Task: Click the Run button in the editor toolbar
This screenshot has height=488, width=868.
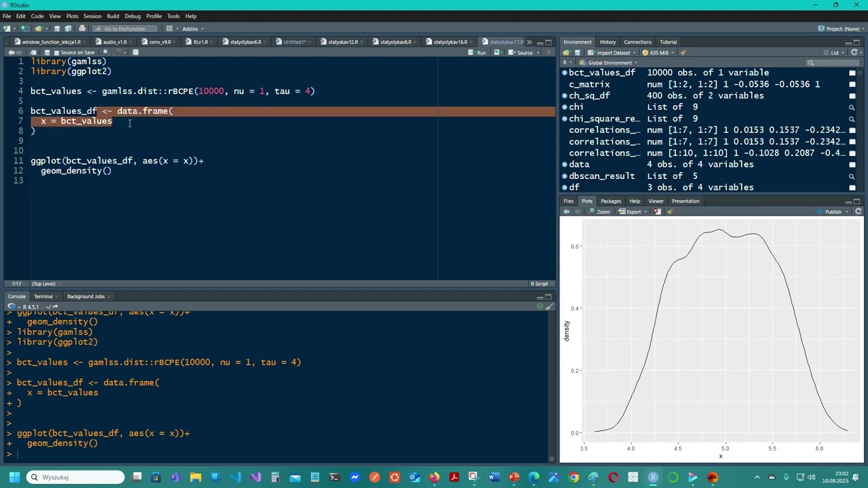Action: coord(477,53)
